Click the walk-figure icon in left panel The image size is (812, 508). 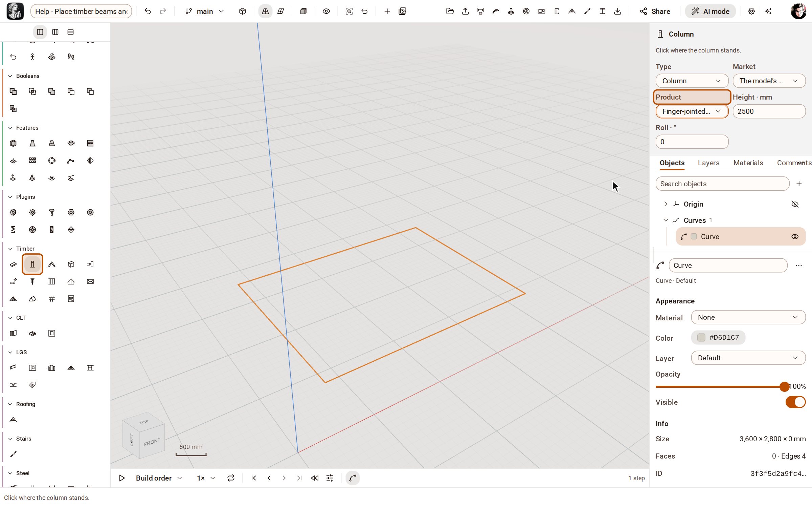[x=32, y=57]
